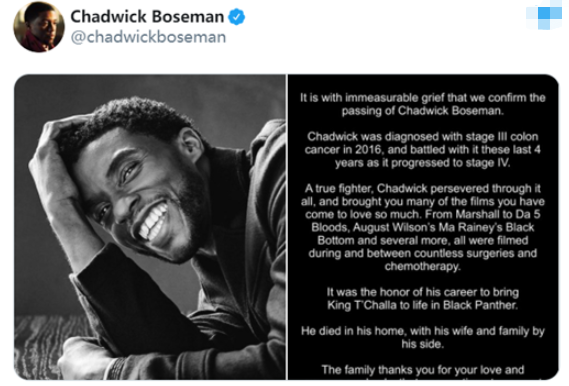Click the blue verified checkmark badge

[x=236, y=17]
